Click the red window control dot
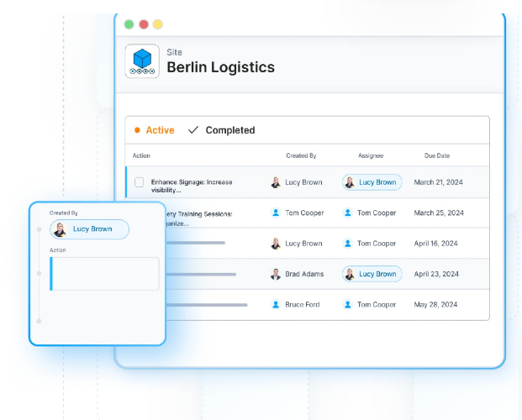This screenshot has height=420, width=522. coord(144,24)
